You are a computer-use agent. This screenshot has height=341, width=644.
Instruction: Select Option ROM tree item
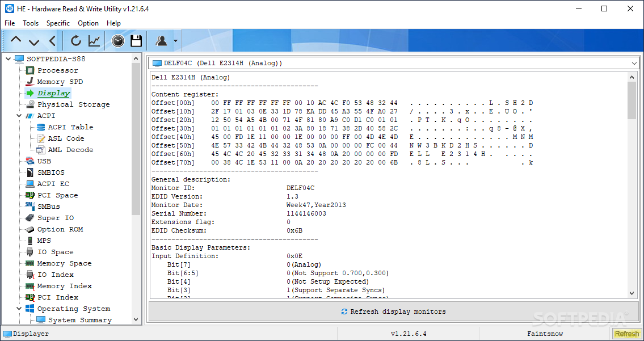[60, 229]
